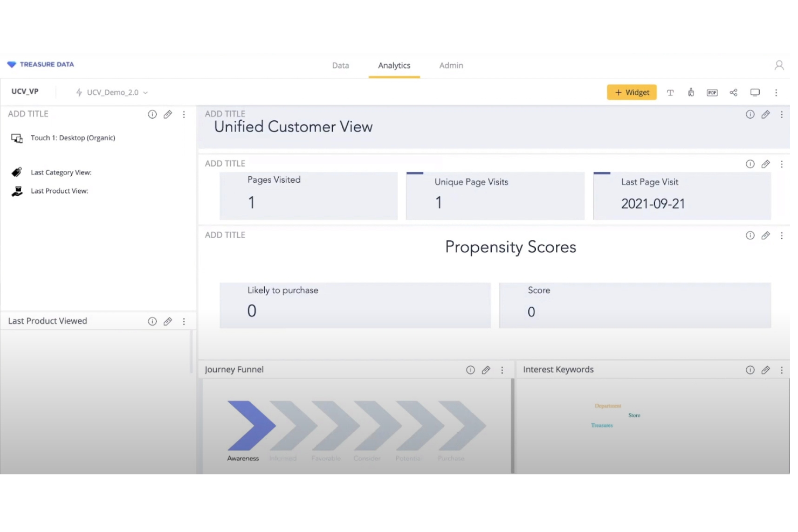
Task: Open presentation mode via the monitor icon
Action: click(755, 92)
